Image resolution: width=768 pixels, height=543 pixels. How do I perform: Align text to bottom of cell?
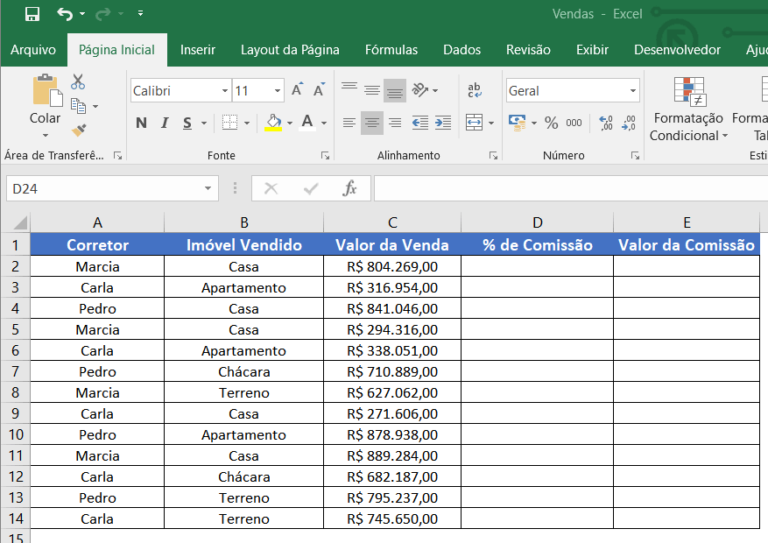395,90
